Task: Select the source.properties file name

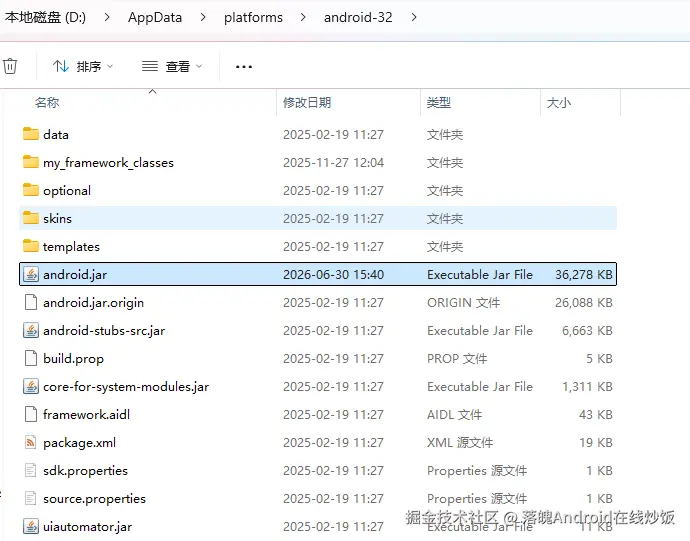Action: click(x=94, y=499)
